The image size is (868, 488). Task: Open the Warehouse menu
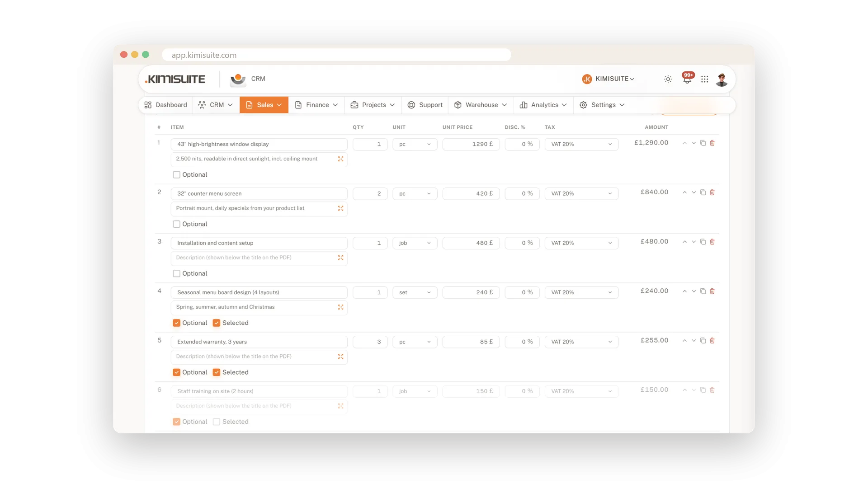(x=481, y=105)
